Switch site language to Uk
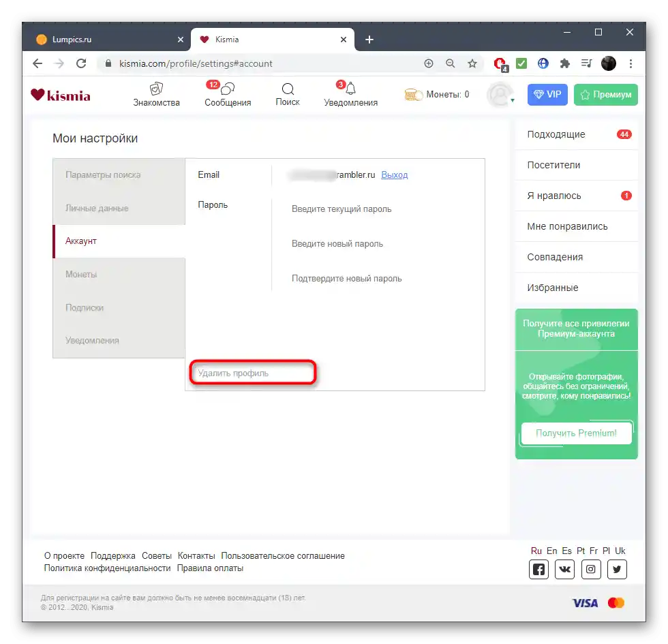This screenshot has width=668, height=644. pos(620,551)
